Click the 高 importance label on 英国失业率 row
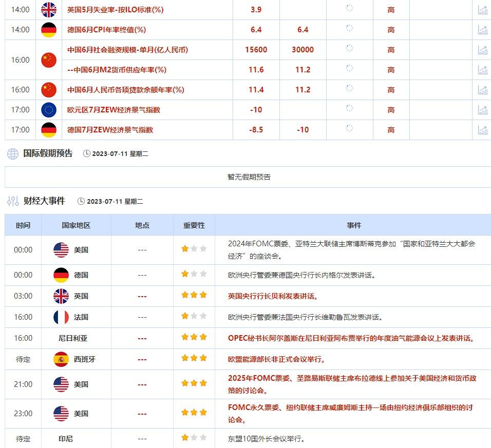This screenshot has width=491, height=448. pyautogui.click(x=391, y=9)
